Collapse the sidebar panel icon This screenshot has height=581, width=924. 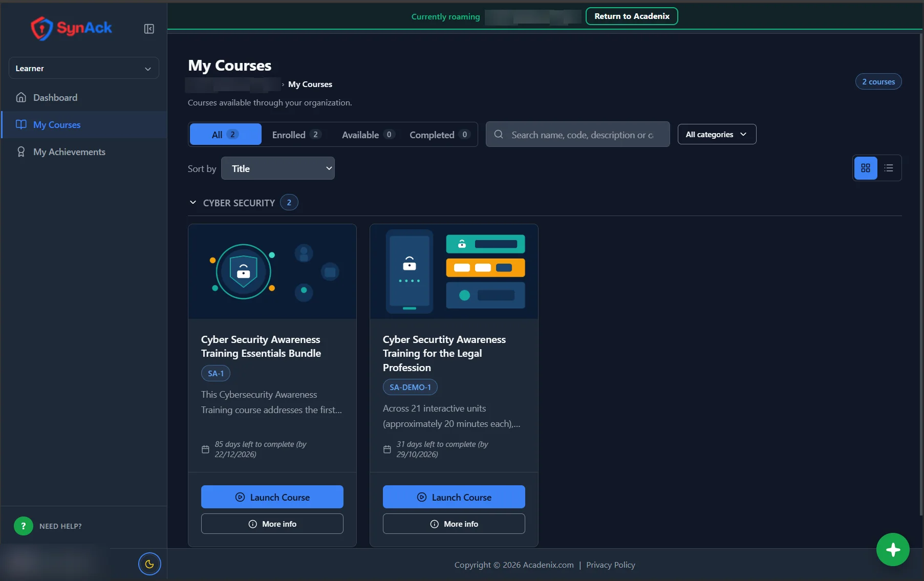(149, 29)
